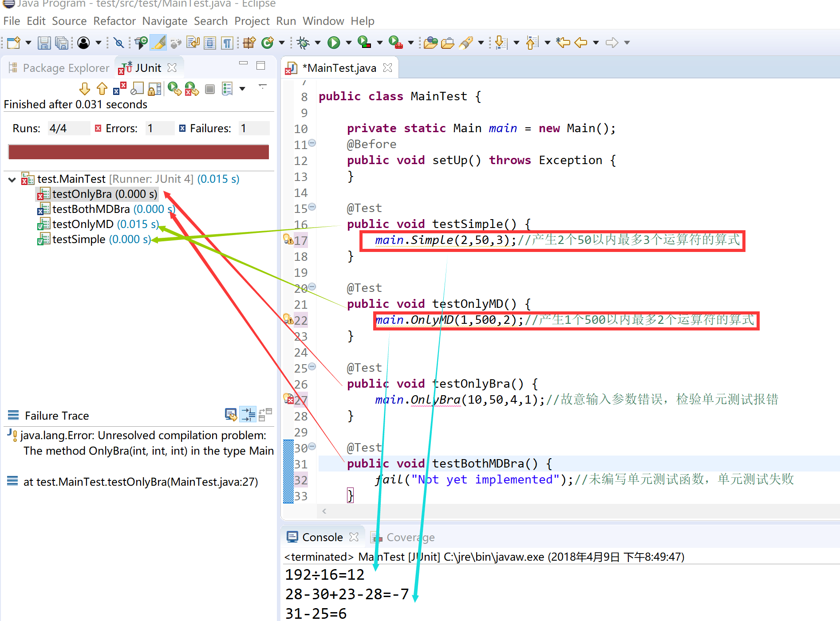Image resolution: width=840 pixels, height=621 pixels.
Task: Click the green Run button icon
Action: (334, 43)
